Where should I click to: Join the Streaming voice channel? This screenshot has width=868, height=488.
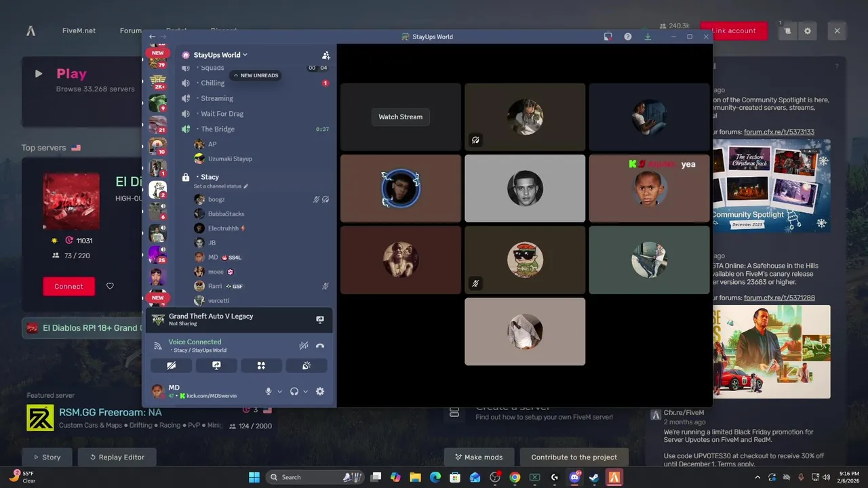click(255, 98)
